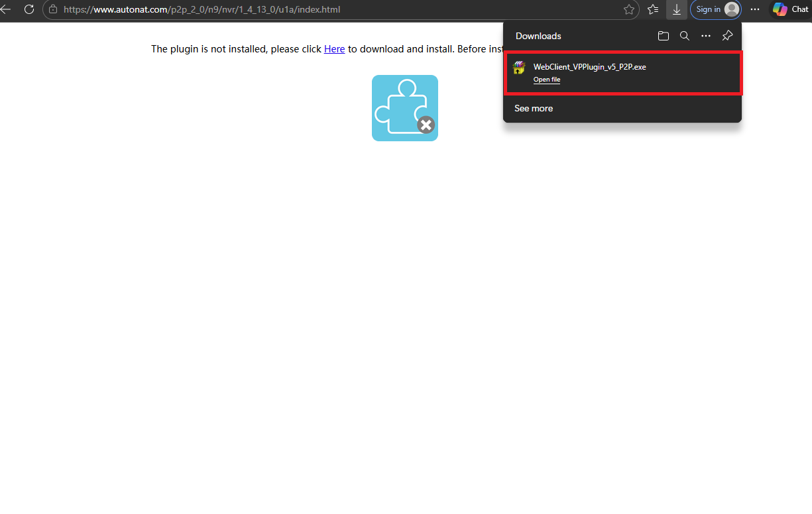812x514 pixels.
Task: Click the browser Collections icon
Action: pyautogui.click(x=652, y=10)
